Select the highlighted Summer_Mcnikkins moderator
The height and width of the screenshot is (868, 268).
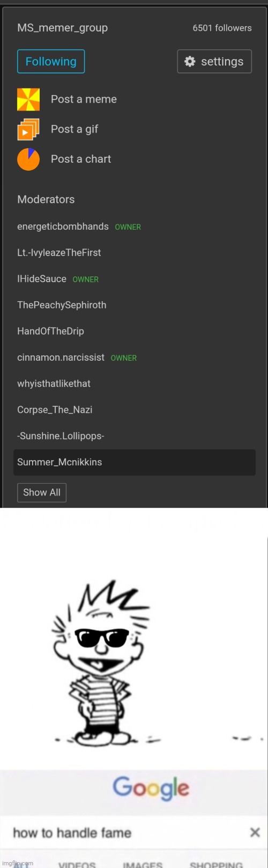pyautogui.click(x=134, y=462)
